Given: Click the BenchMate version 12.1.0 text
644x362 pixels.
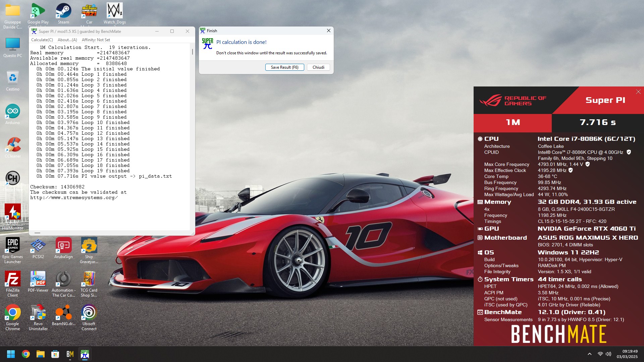Looking at the screenshot, I should [572, 312].
